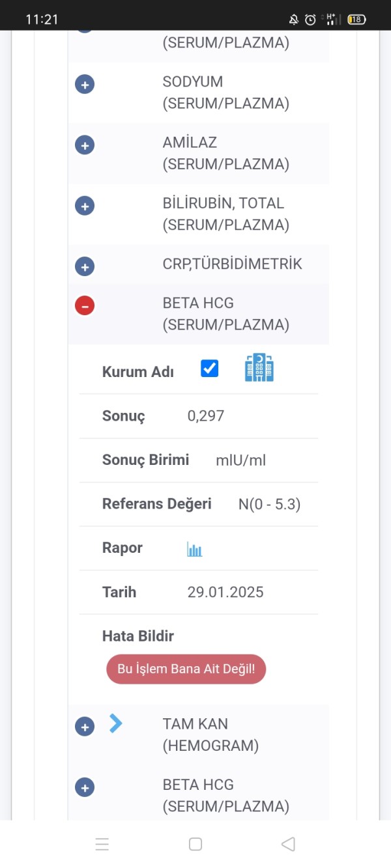Open the Rapor bar chart icon
The width and height of the screenshot is (391, 868).
(195, 549)
